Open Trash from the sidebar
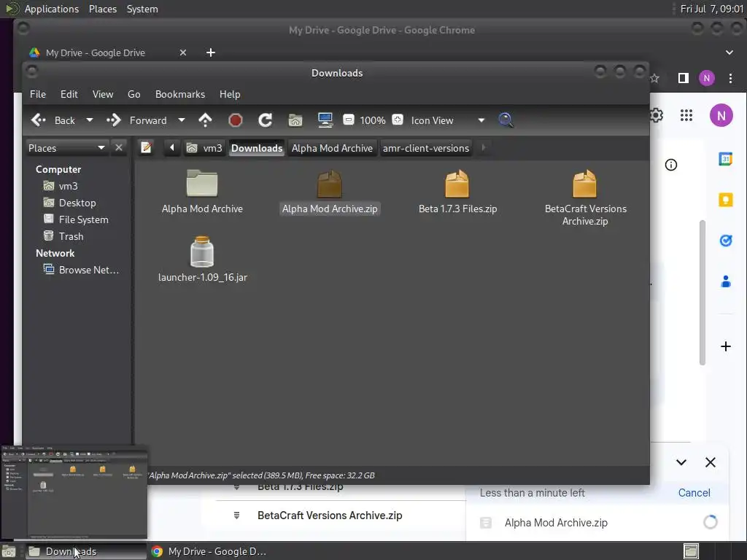747x560 pixels. (63, 236)
